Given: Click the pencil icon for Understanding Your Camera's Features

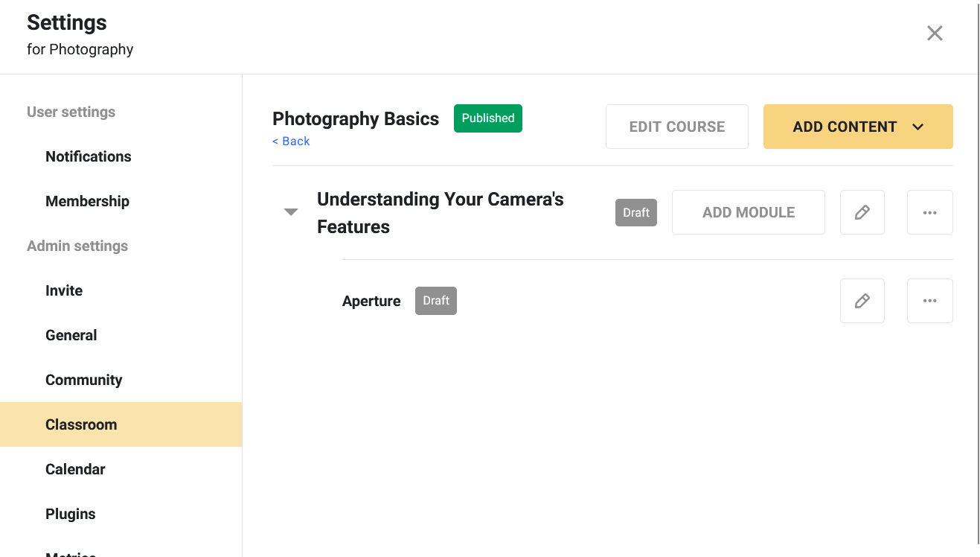Looking at the screenshot, I should [x=862, y=212].
